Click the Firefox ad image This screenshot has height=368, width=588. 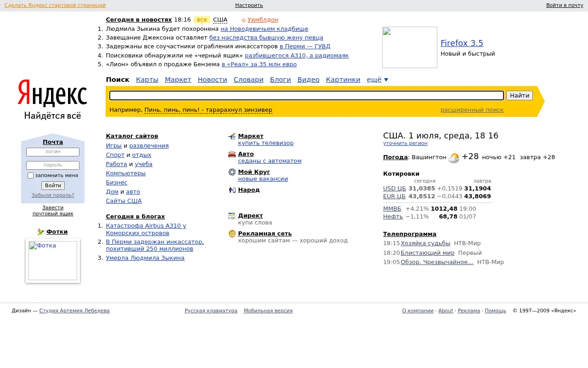pos(410,47)
